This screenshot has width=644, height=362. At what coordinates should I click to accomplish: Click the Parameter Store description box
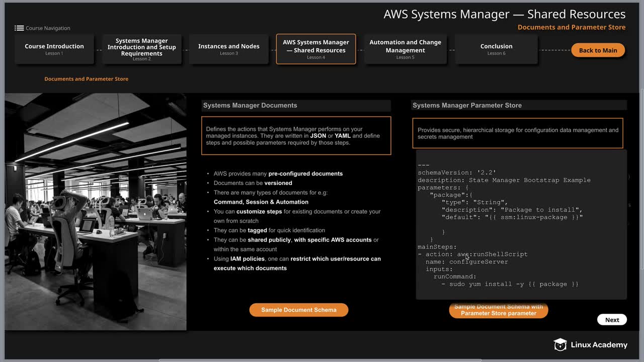coord(518,133)
